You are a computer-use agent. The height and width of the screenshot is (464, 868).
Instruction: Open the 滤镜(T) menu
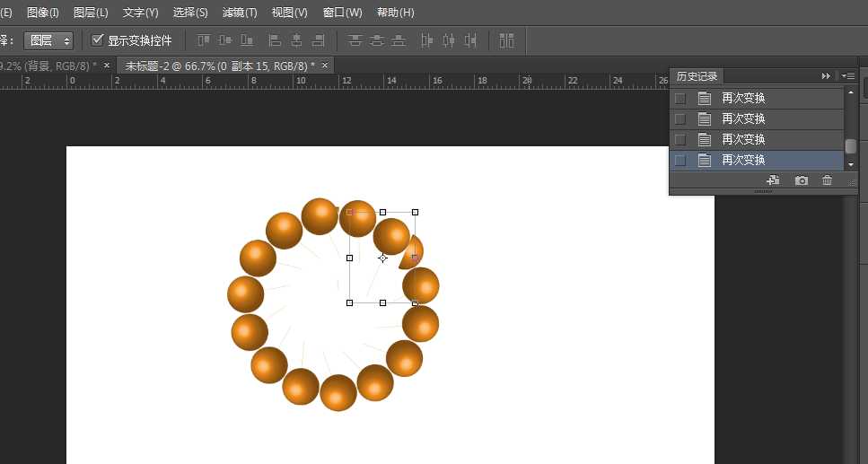point(240,13)
